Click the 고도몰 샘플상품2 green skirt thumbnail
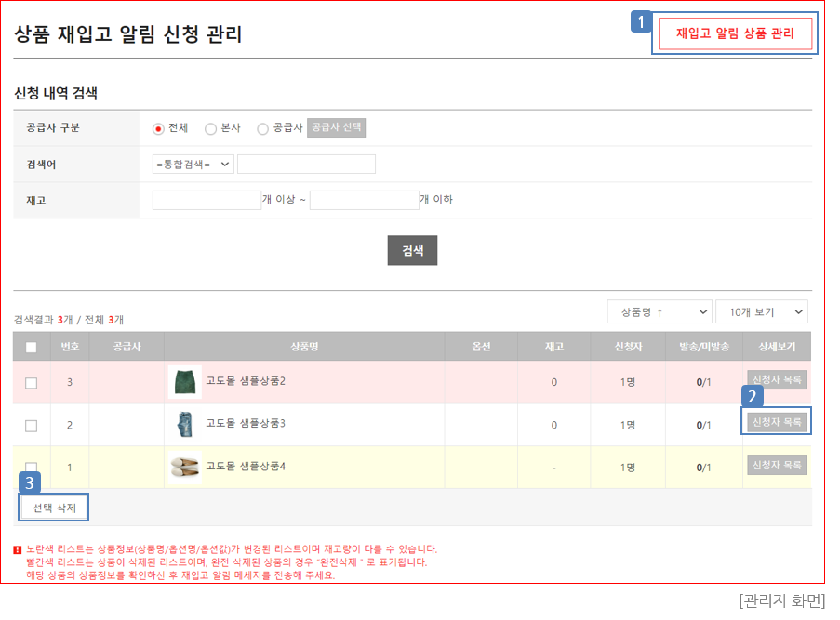 click(185, 382)
